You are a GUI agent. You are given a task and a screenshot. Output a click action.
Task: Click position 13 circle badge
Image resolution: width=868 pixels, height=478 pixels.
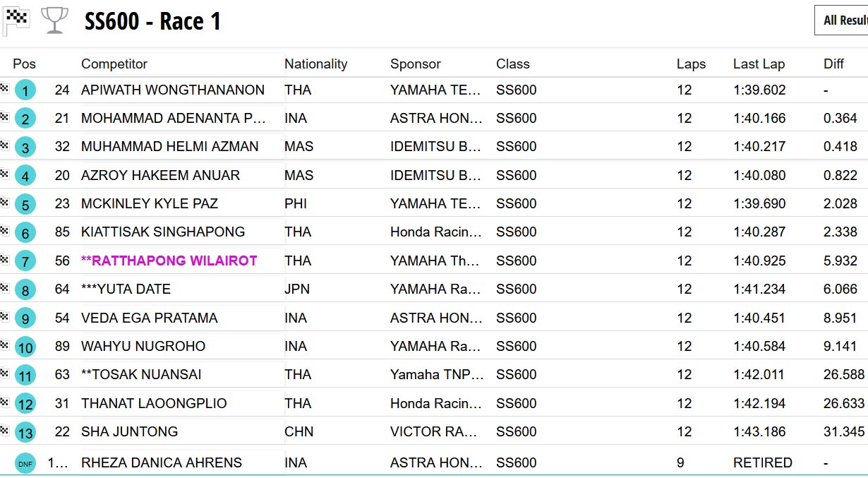(x=25, y=432)
